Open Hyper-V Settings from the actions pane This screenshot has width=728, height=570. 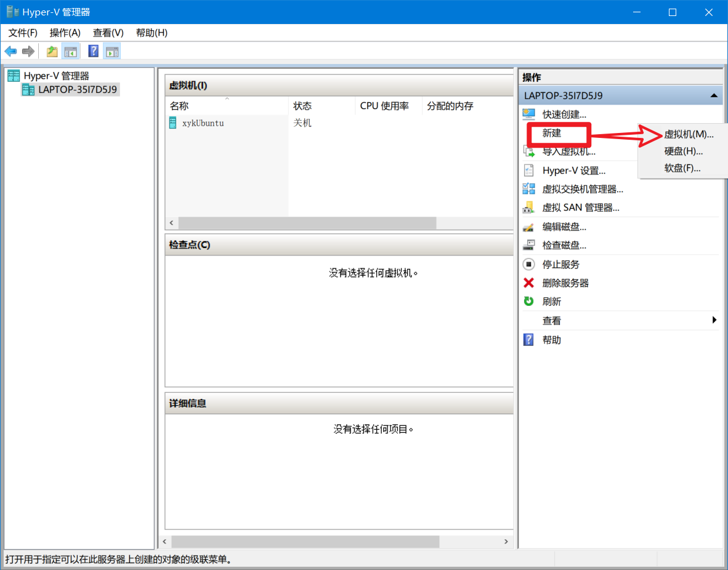coord(573,171)
